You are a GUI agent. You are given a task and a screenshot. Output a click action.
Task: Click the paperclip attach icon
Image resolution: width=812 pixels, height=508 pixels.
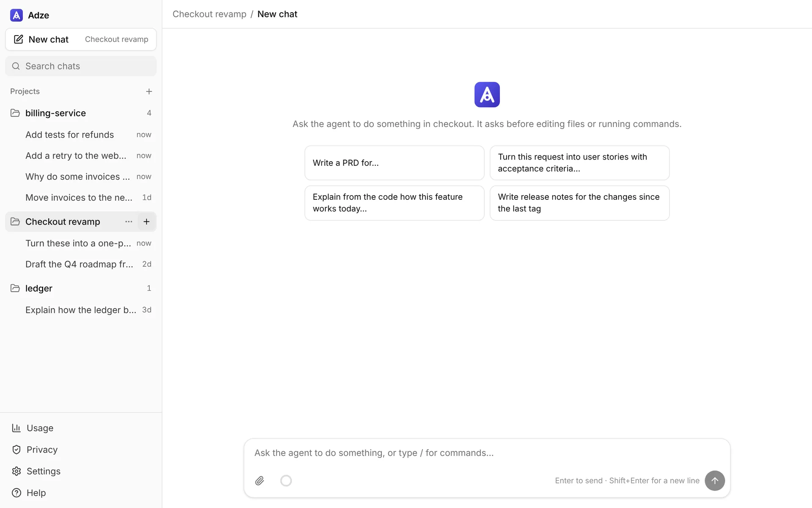pyautogui.click(x=260, y=480)
